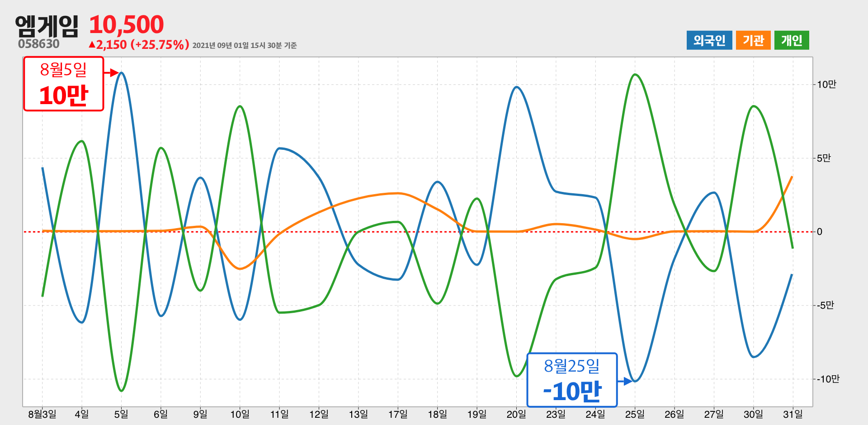Viewport: 868px width, 425px height.
Task: Click the green line peak at 10일
Action: 240,106
